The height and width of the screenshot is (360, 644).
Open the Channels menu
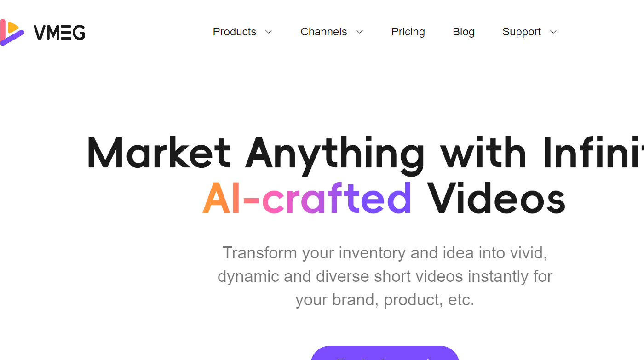324,32
